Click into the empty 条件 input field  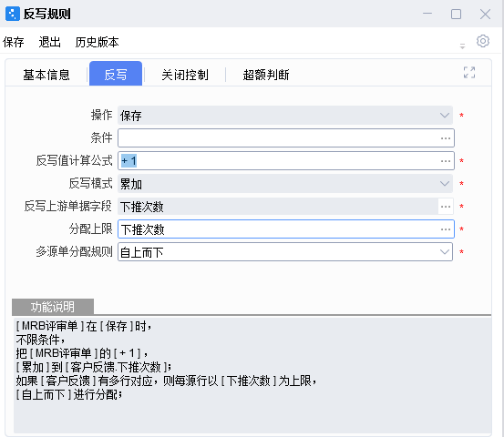pyautogui.click(x=278, y=138)
